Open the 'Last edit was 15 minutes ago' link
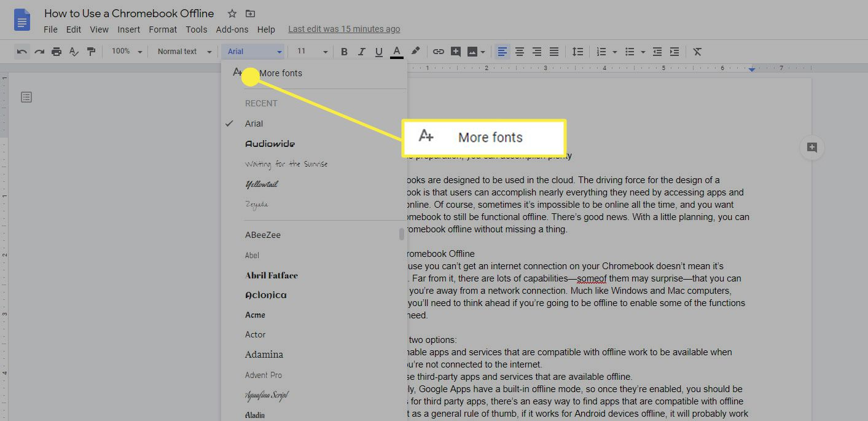Viewport: 868px width, 421px height. coord(344,29)
